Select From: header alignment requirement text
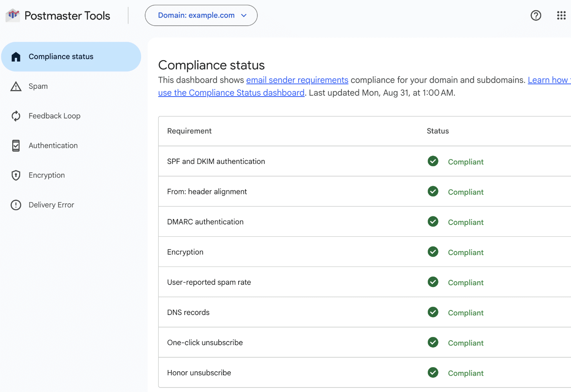This screenshot has height=392, width=571. coord(207,192)
